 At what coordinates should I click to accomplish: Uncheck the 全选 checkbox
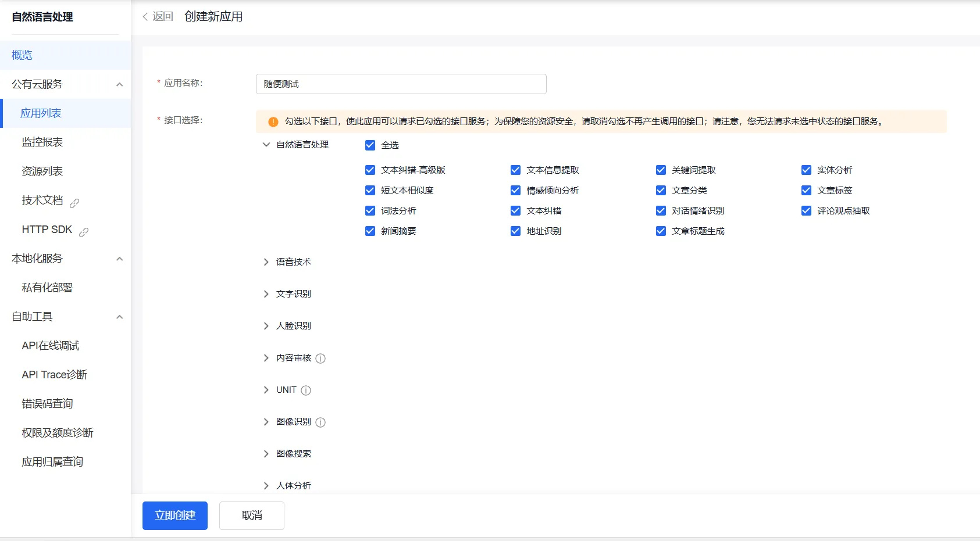pos(370,145)
